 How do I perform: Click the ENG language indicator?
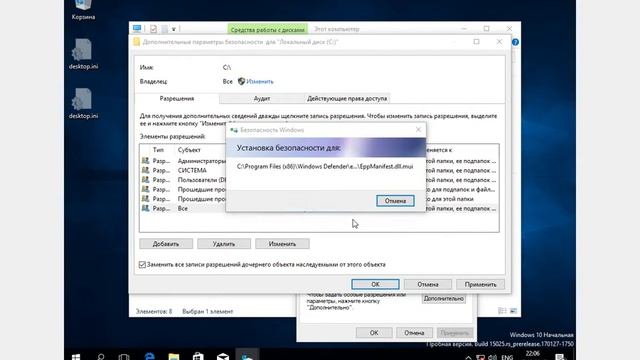pos(507,357)
